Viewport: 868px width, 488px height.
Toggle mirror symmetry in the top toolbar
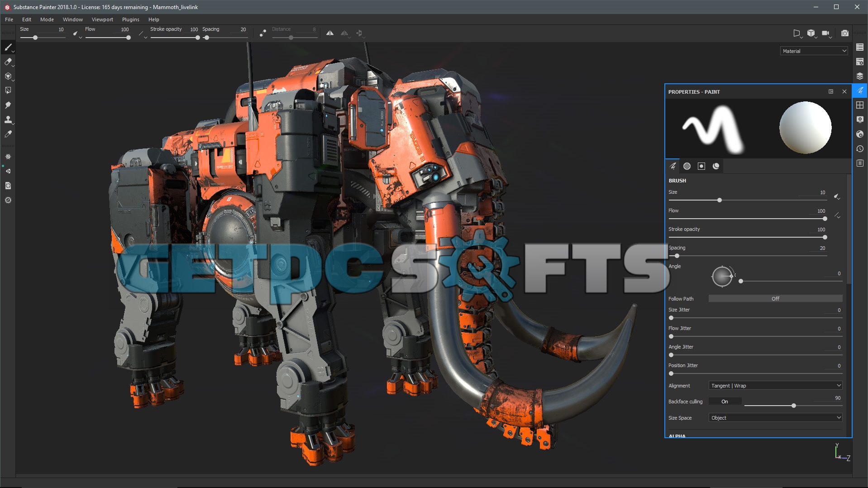point(330,33)
